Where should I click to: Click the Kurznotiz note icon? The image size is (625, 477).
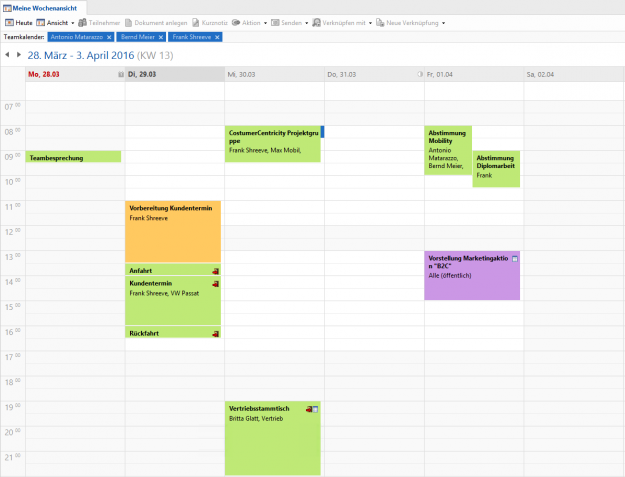pos(196,23)
